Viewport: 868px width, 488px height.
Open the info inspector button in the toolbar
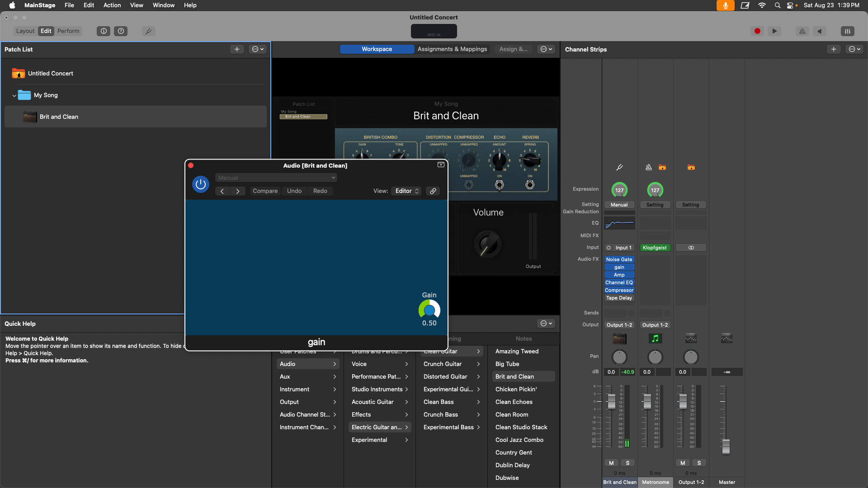pyautogui.click(x=104, y=31)
